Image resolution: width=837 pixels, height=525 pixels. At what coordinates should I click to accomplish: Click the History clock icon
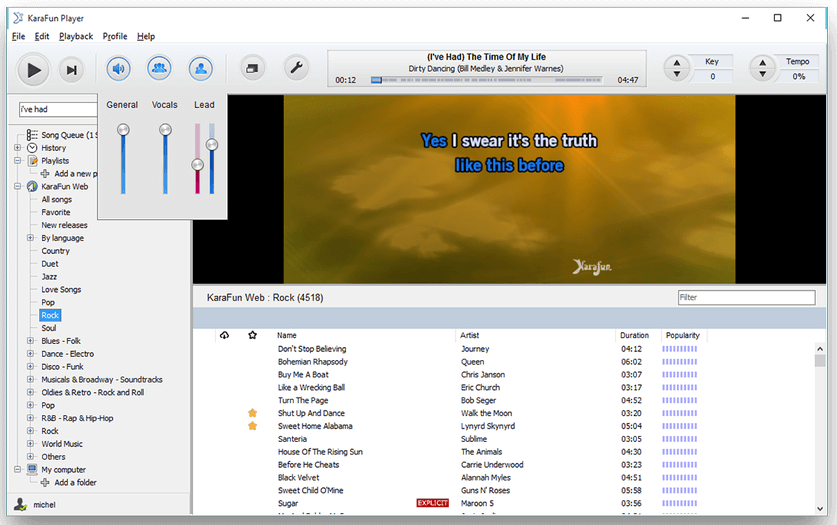click(32, 148)
